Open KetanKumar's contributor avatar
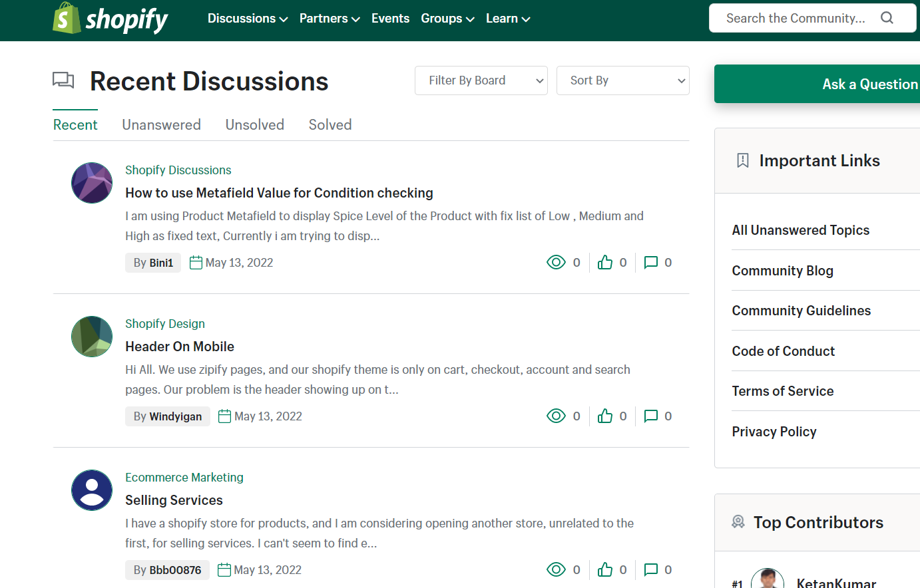The image size is (920, 588). point(768,579)
